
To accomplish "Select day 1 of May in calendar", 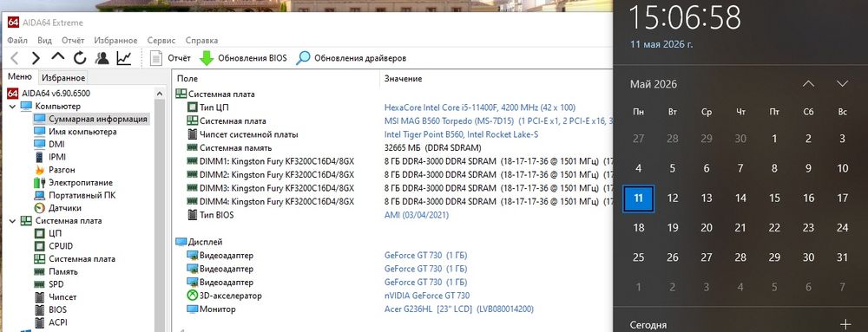I will click(774, 139).
